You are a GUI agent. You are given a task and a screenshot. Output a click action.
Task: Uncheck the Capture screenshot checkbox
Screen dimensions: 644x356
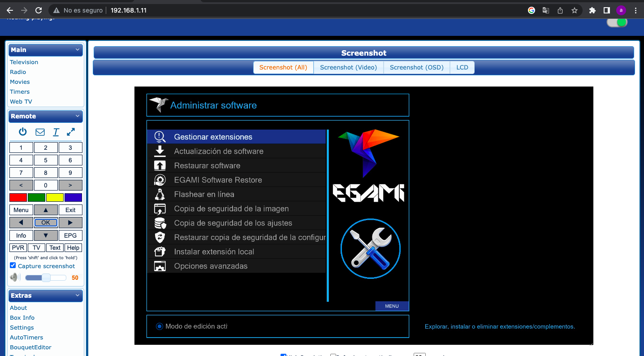click(13, 266)
